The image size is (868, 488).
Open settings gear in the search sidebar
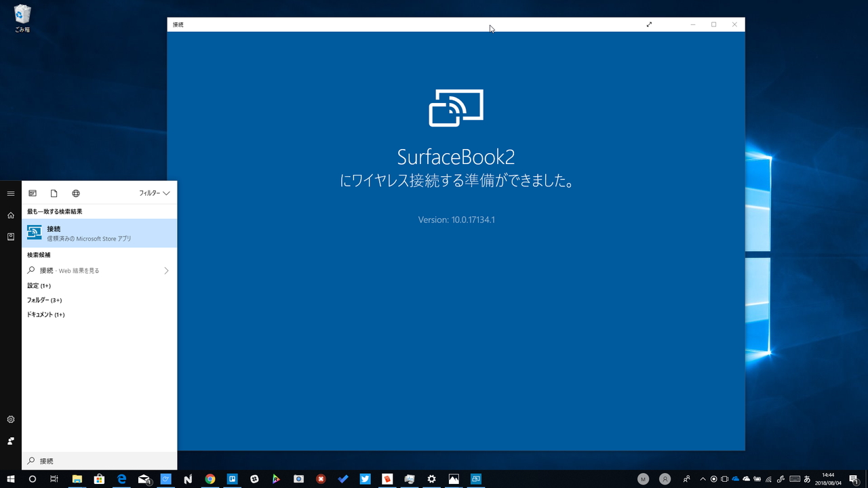pos(11,420)
